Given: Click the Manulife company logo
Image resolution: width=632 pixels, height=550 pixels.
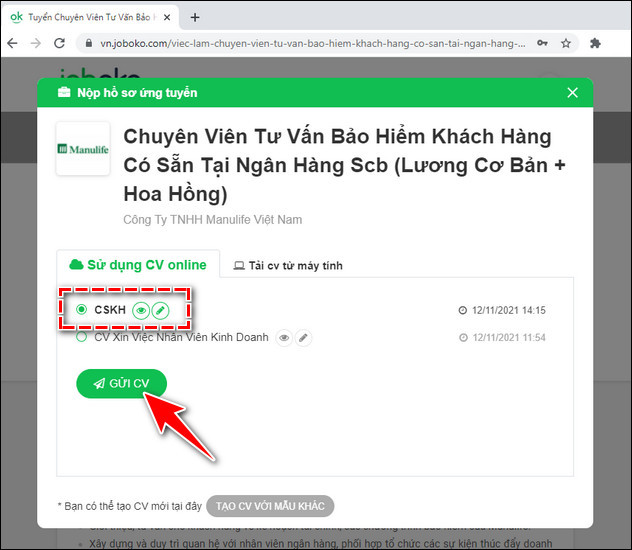Looking at the screenshot, I should 83,149.
